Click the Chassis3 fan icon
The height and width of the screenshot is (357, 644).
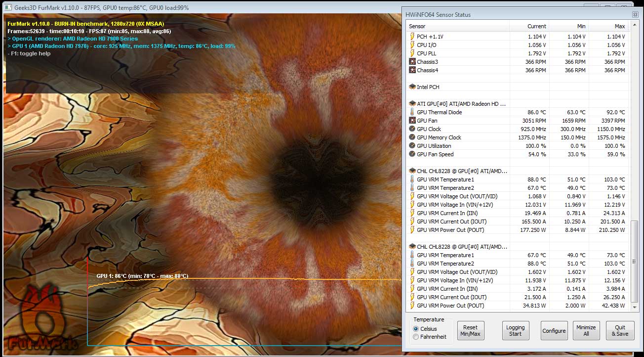click(x=412, y=62)
